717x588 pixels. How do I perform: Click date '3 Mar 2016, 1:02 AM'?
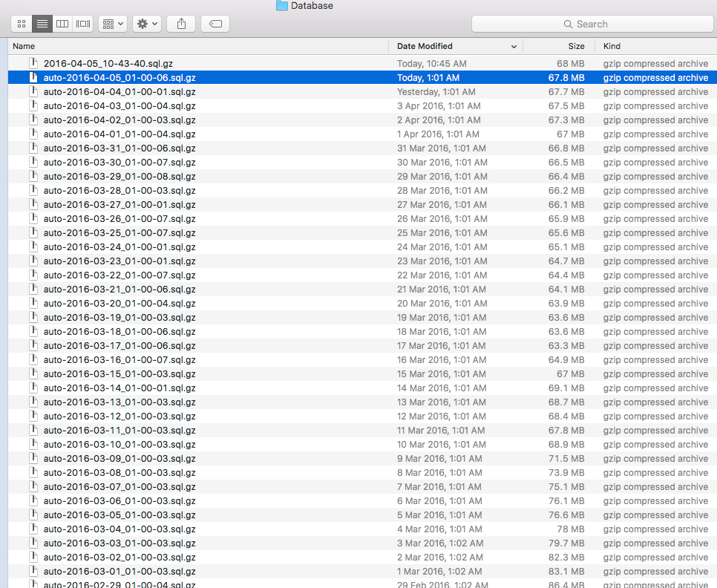coord(440,543)
